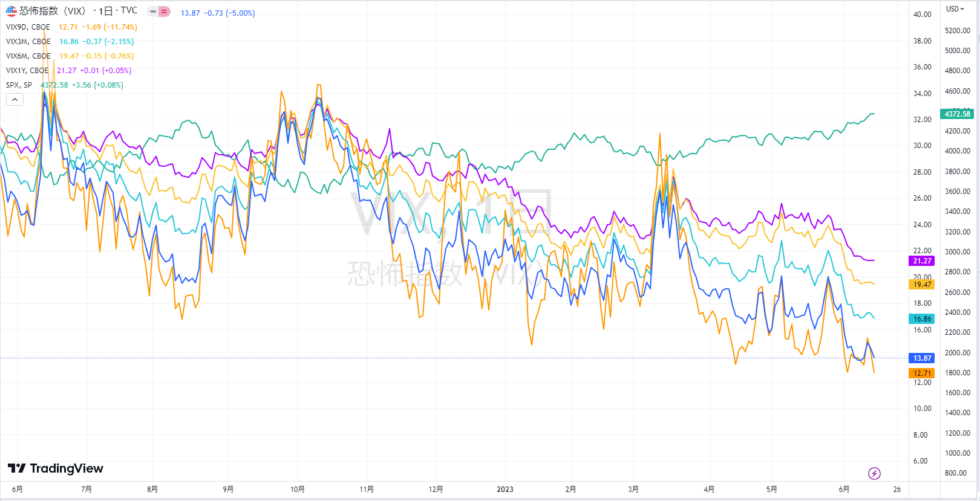The width and height of the screenshot is (980, 501).
Task: Click the blue 13.87 VIX price label
Action: (922, 358)
